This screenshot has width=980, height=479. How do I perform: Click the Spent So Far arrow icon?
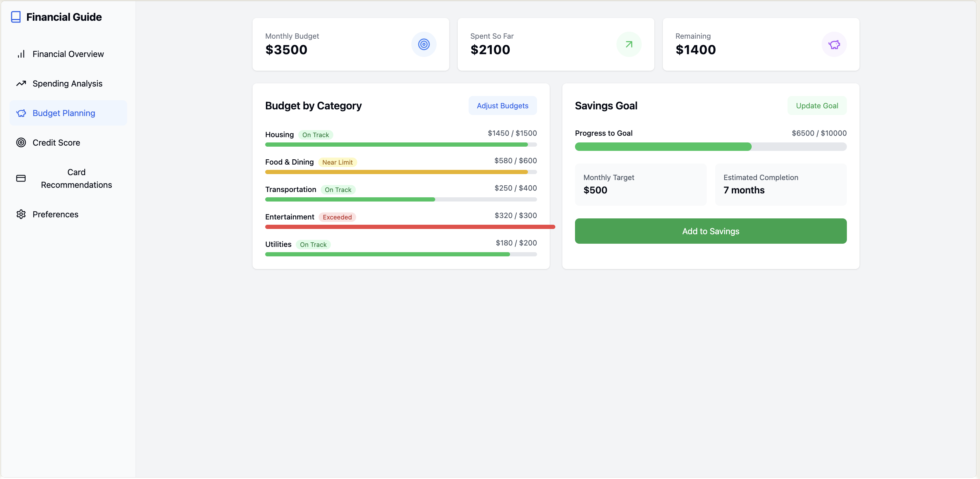629,45
